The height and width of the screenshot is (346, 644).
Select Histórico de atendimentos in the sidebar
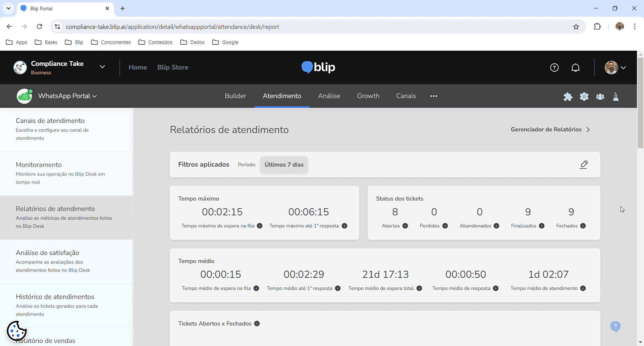[x=55, y=297]
